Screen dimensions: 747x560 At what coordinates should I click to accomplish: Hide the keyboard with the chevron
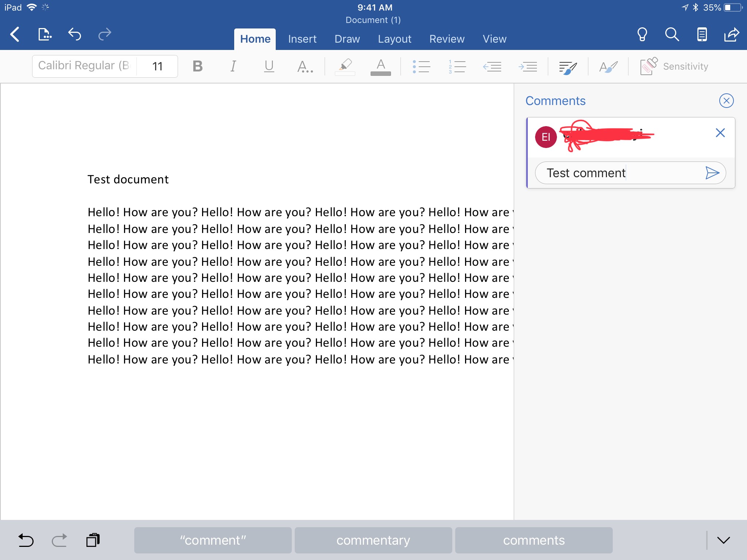tap(724, 540)
